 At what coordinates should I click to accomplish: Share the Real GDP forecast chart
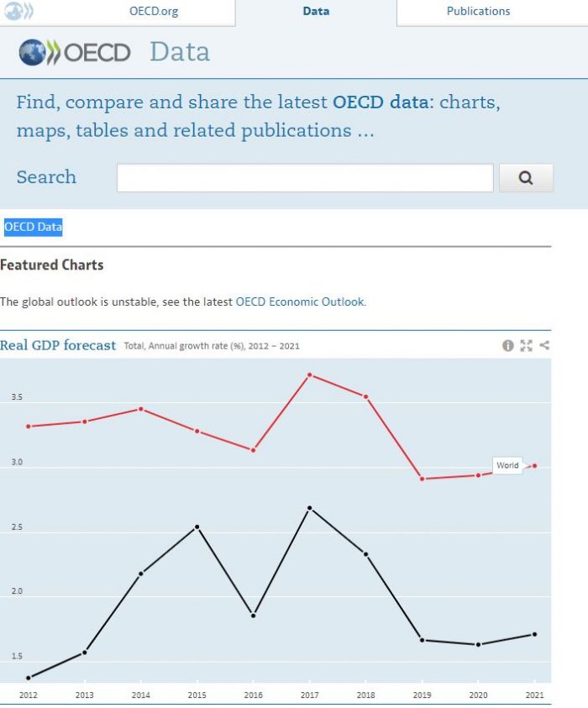pos(544,345)
